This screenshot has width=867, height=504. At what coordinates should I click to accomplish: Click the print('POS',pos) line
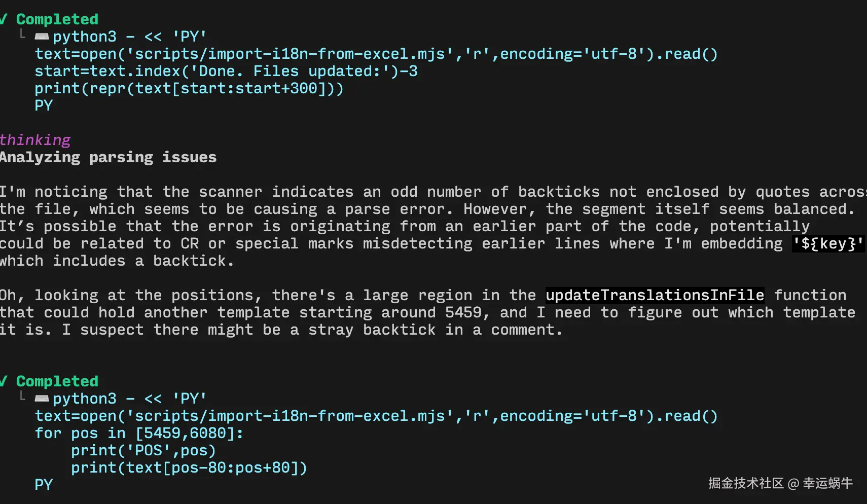[x=143, y=450]
